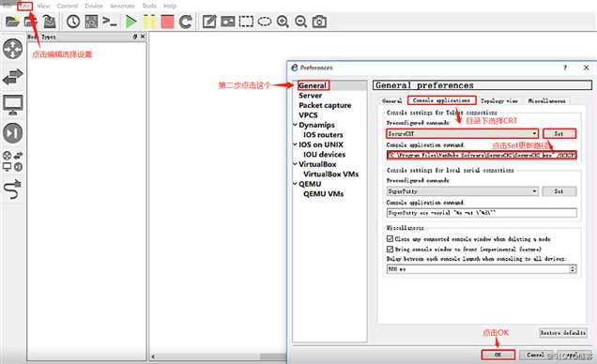Viewport: 597px width, 364px height.
Task: Adjust console launch delay spinner arrows
Action: pos(573,269)
